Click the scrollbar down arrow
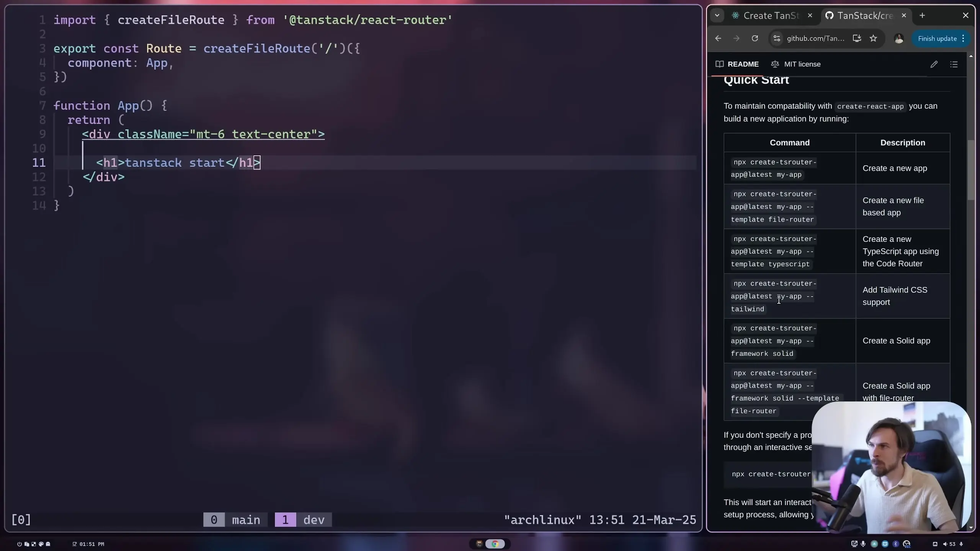The height and width of the screenshot is (551, 980). pyautogui.click(x=971, y=528)
